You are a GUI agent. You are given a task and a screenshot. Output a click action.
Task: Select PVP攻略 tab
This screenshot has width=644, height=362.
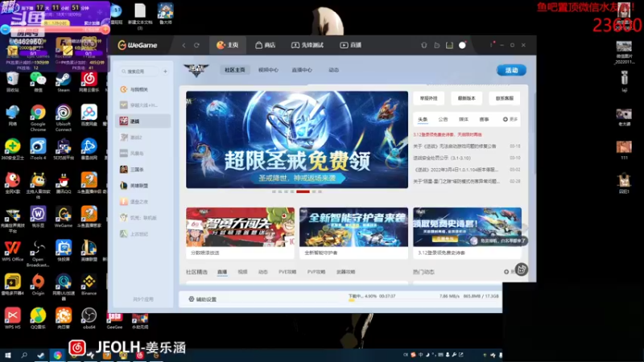click(316, 272)
